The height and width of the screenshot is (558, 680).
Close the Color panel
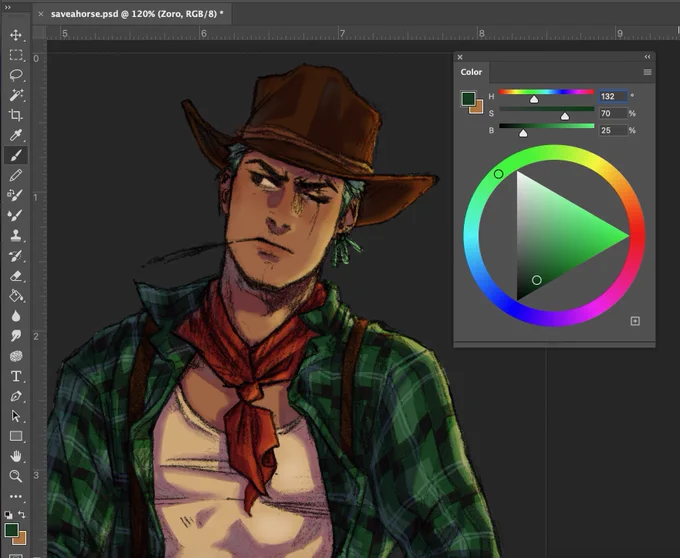(460, 57)
